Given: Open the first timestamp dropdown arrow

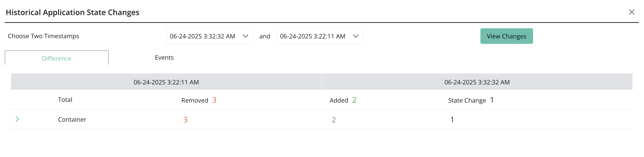Looking at the screenshot, I should [246, 36].
